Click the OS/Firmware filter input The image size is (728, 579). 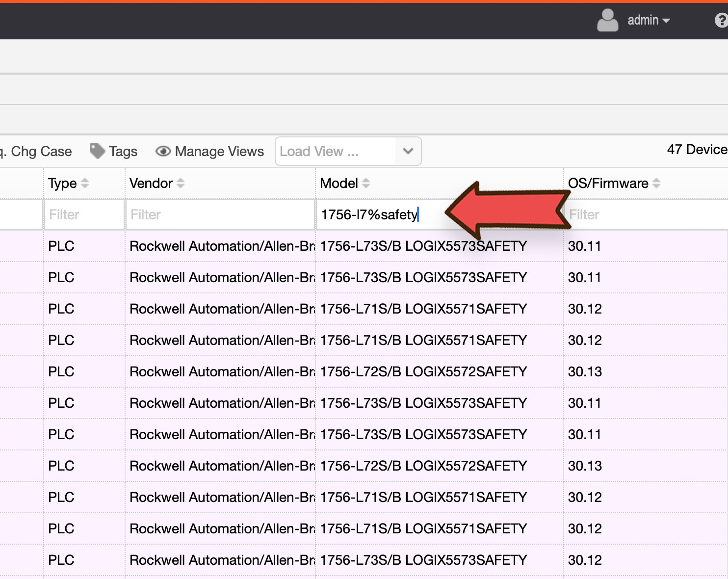646,214
